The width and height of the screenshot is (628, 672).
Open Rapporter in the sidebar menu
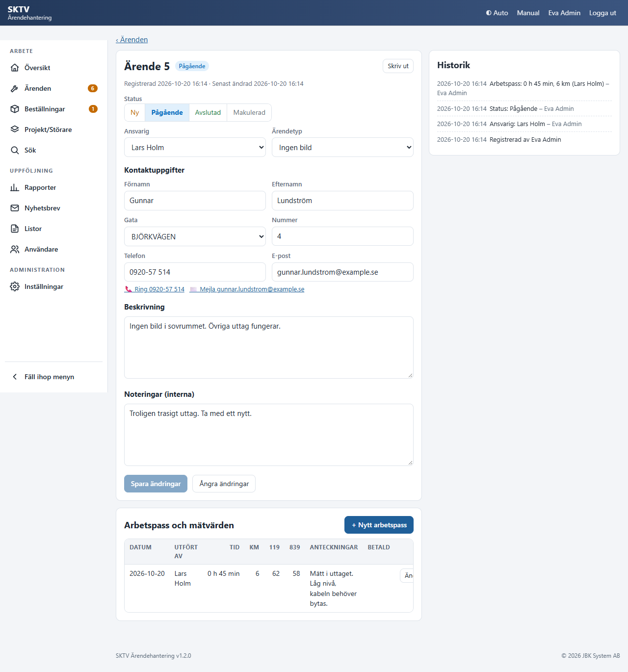click(54, 187)
